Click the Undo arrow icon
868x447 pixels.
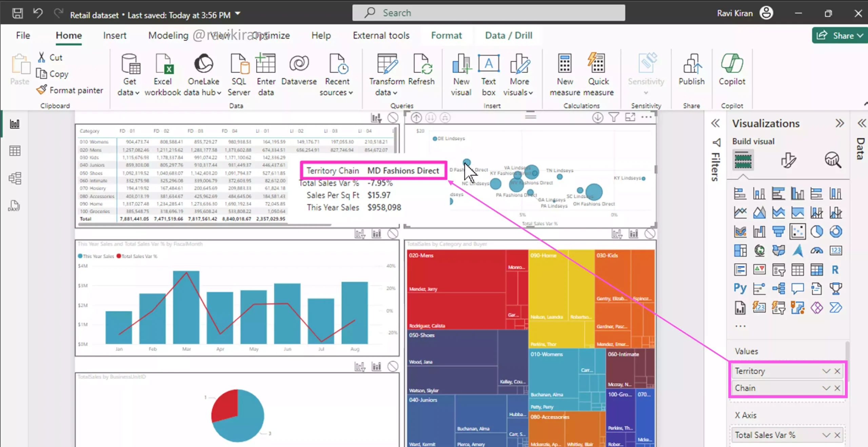click(38, 14)
